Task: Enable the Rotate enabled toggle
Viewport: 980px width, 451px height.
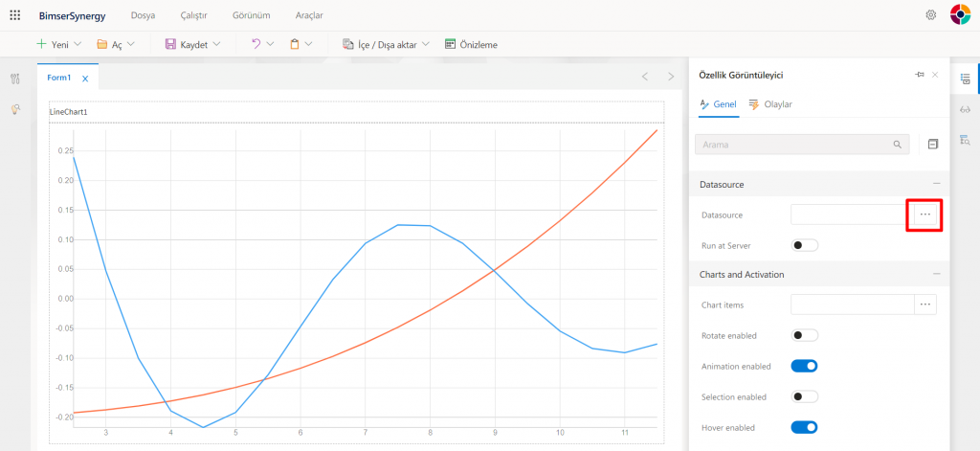Action: coord(805,335)
